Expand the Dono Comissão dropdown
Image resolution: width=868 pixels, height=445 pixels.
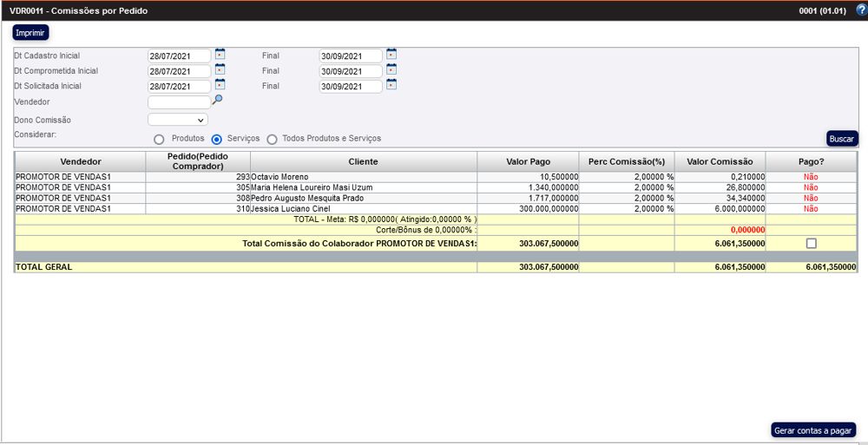(x=178, y=120)
